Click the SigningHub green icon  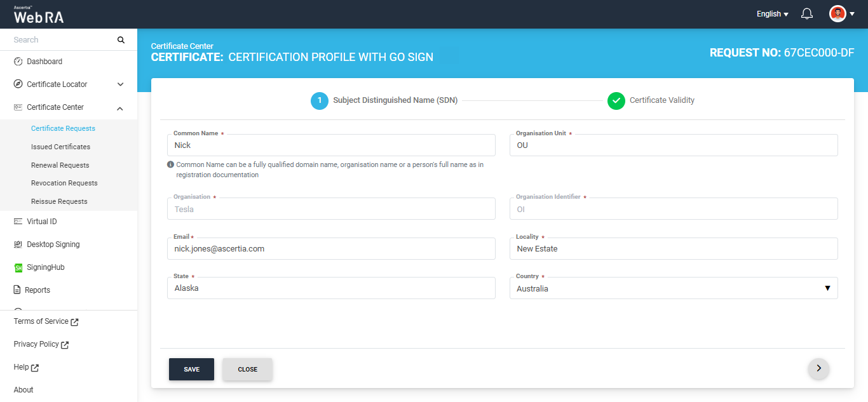(18, 267)
